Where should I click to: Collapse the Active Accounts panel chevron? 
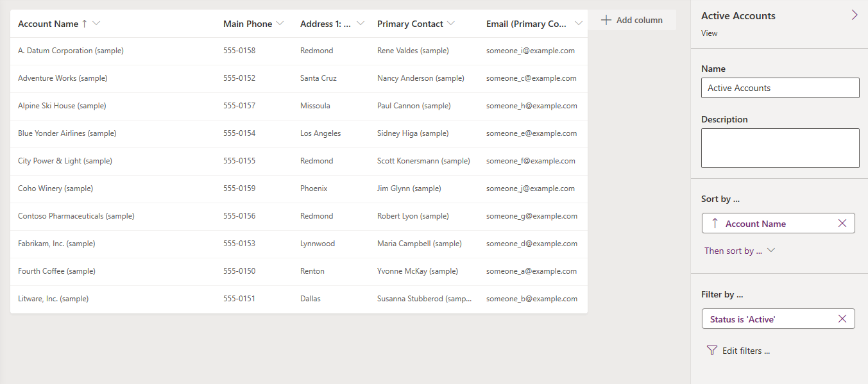854,15
